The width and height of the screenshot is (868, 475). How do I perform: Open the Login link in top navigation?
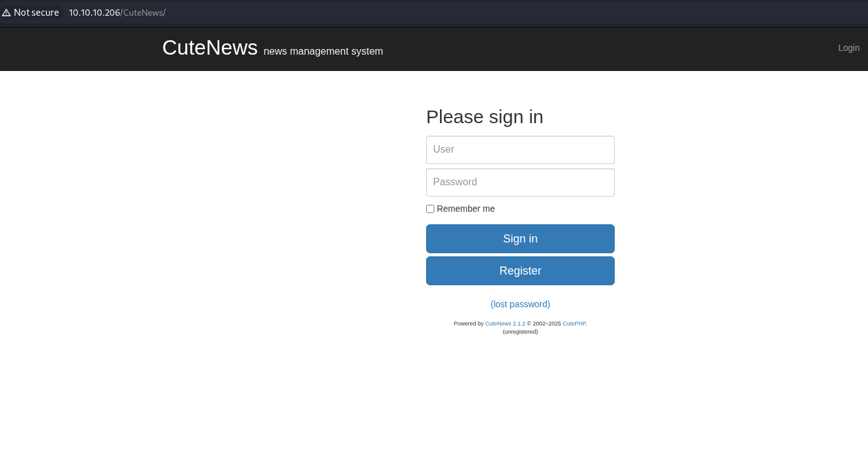coord(849,48)
